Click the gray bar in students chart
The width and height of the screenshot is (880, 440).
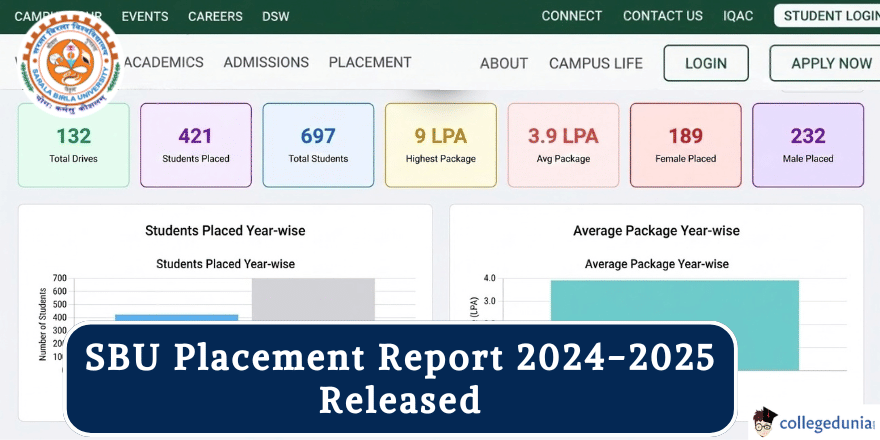pyautogui.click(x=313, y=300)
